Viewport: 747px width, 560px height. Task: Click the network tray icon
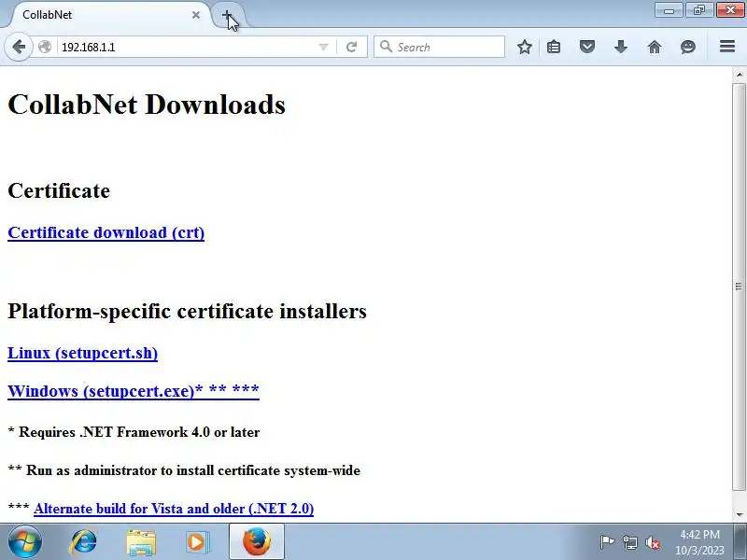click(x=630, y=542)
